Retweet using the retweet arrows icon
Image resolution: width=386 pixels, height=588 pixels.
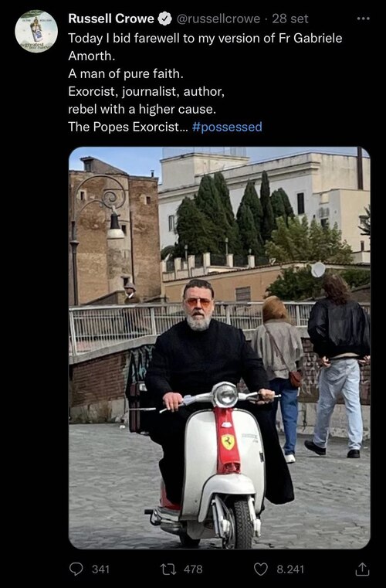(168, 569)
